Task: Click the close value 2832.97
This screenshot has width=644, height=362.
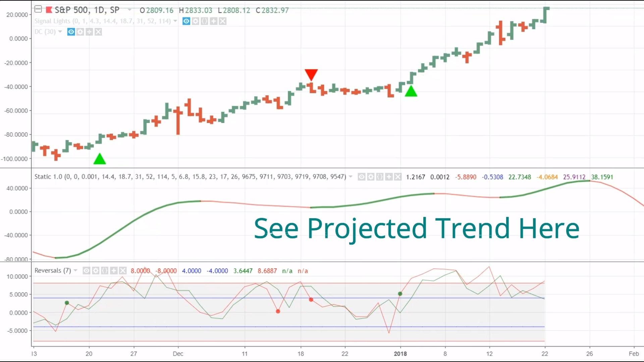Action: click(x=275, y=10)
